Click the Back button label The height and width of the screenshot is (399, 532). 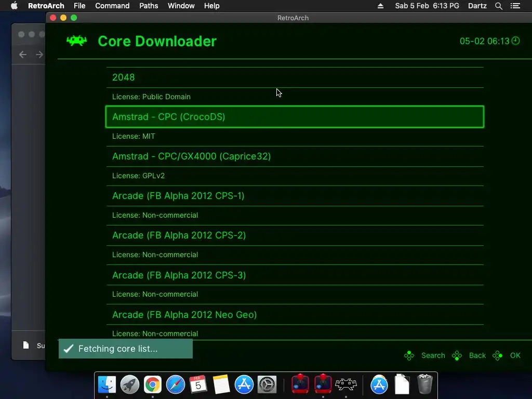click(477, 355)
